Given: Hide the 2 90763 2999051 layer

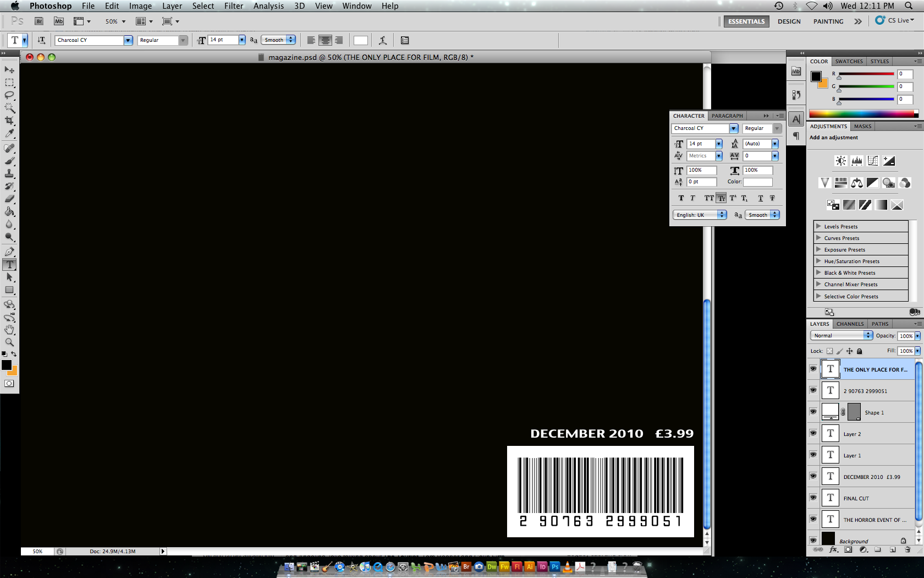Looking at the screenshot, I should tap(813, 390).
